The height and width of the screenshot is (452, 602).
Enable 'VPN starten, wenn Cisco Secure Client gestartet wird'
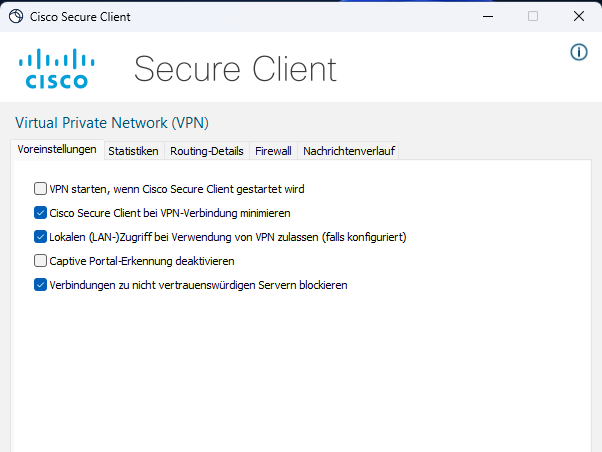tap(40, 188)
